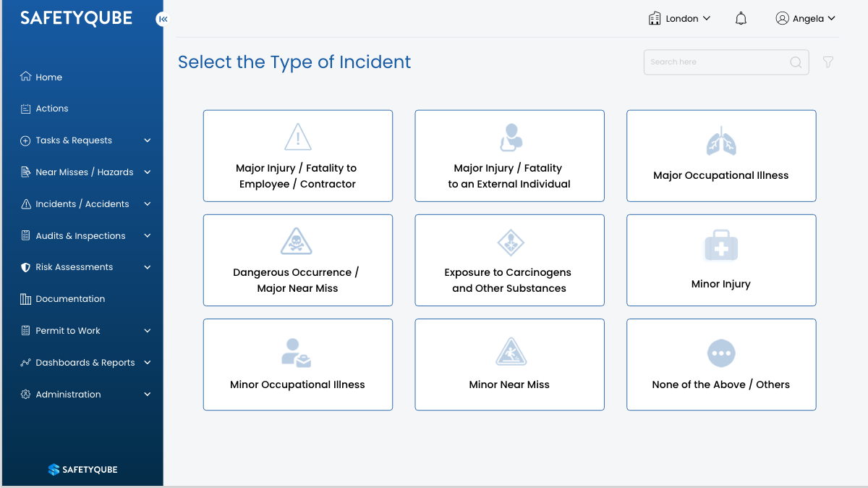
Task: Click the Search here input field
Action: tap(726, 62)
